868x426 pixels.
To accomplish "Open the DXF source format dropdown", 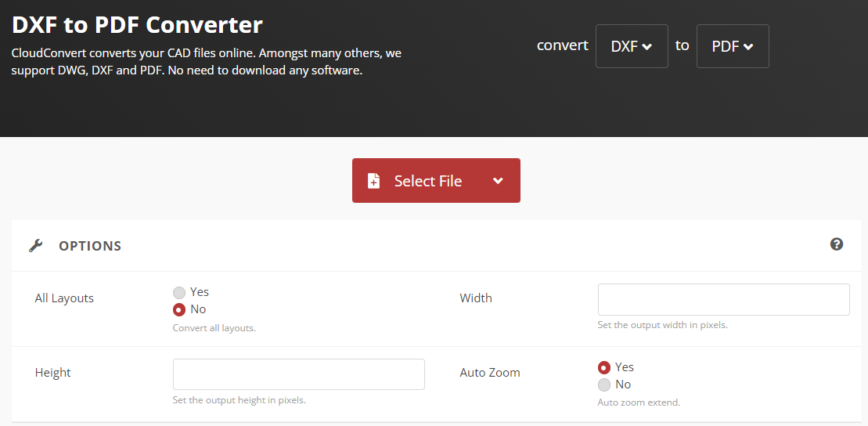I will tap(632, 46).
